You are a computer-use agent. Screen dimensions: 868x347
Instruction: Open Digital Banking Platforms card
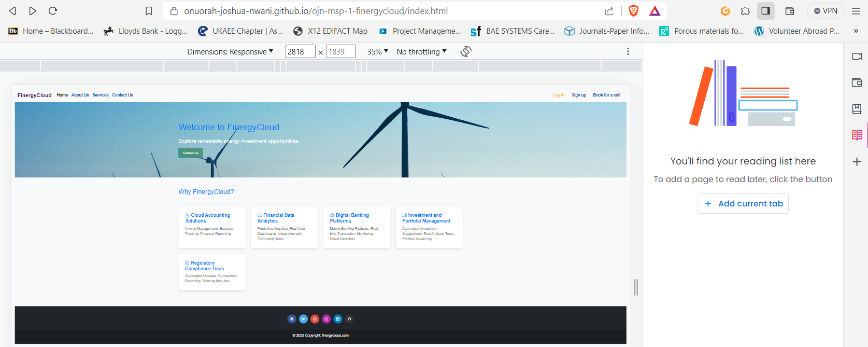click(x=357, y=227)
